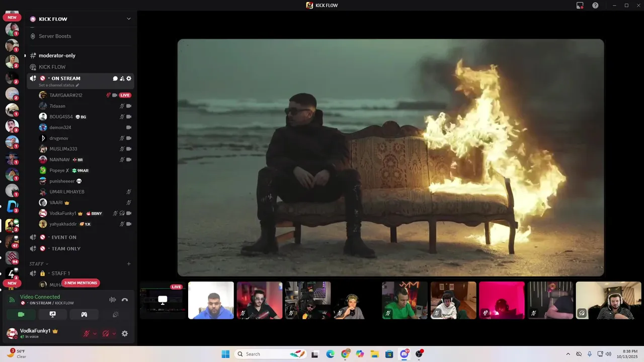Open Discord inbox icon in title bar

click(x=580, y=6)
